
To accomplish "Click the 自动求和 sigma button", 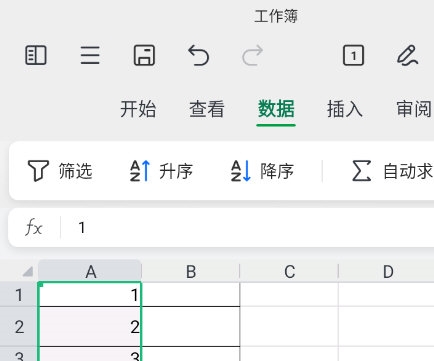I will tap(393, 171).
